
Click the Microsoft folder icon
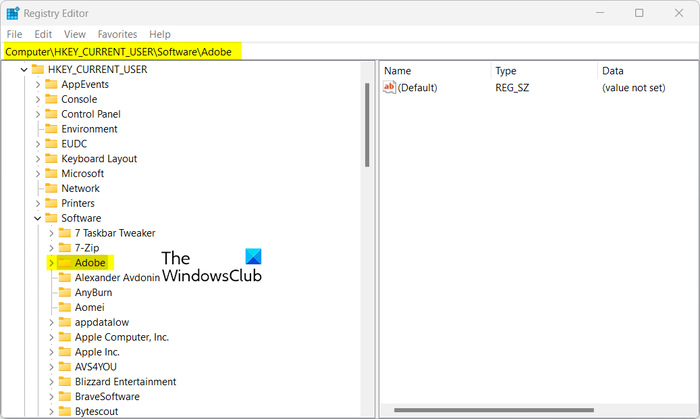coord(51,173)
